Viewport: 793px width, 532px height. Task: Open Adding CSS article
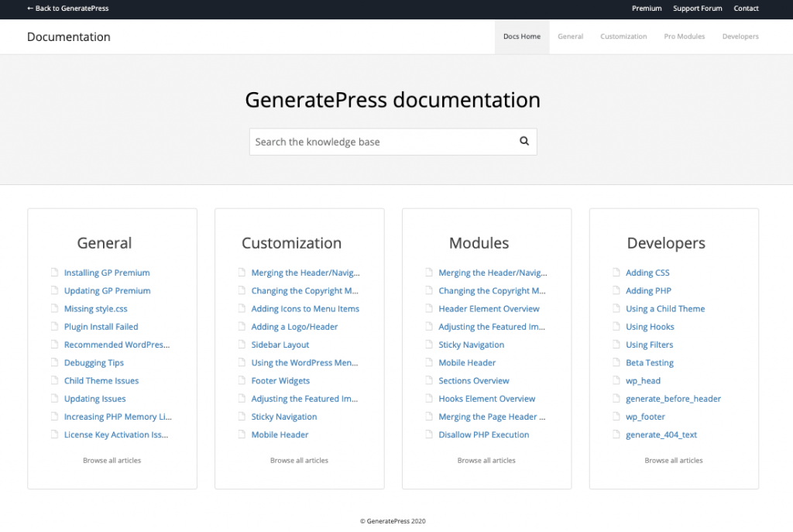[x=647, y=273]
